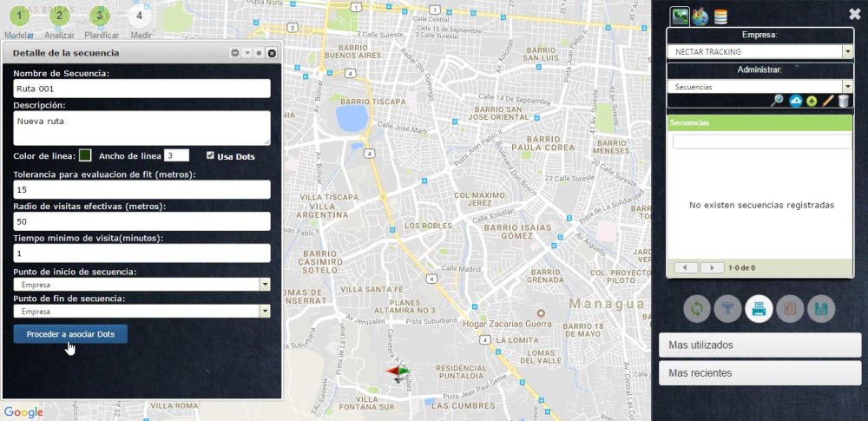Expand the Mas recientes section
The height and width of the screenshot is (421, 868).
point(760,372)
